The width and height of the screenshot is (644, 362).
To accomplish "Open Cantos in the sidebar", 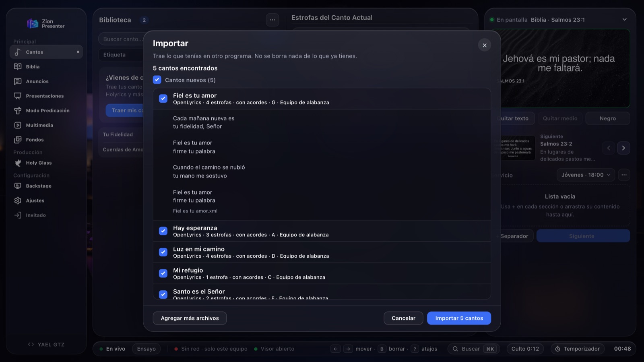I will point(46,52).
